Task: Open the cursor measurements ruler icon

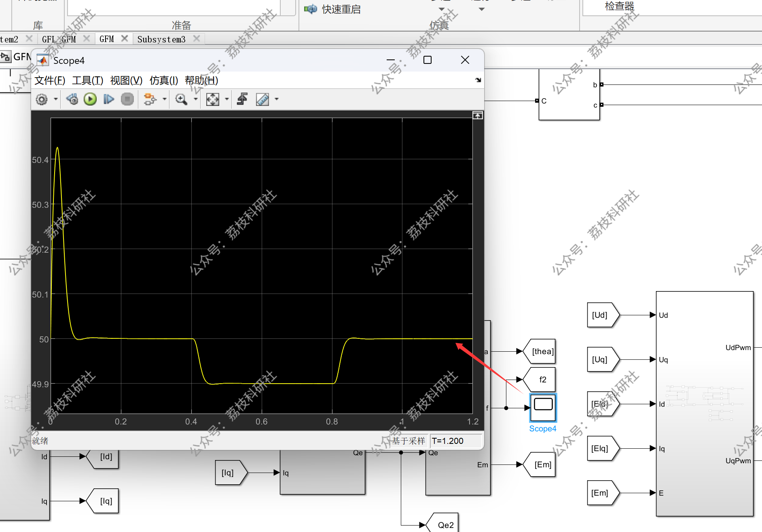Action: [x=262, y=99]
